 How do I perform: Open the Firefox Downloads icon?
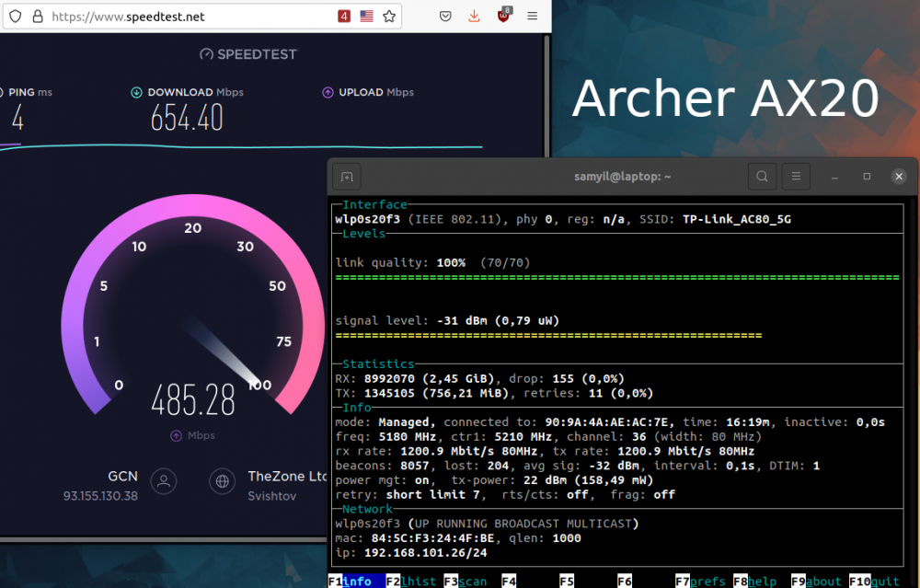coord(474,16)
